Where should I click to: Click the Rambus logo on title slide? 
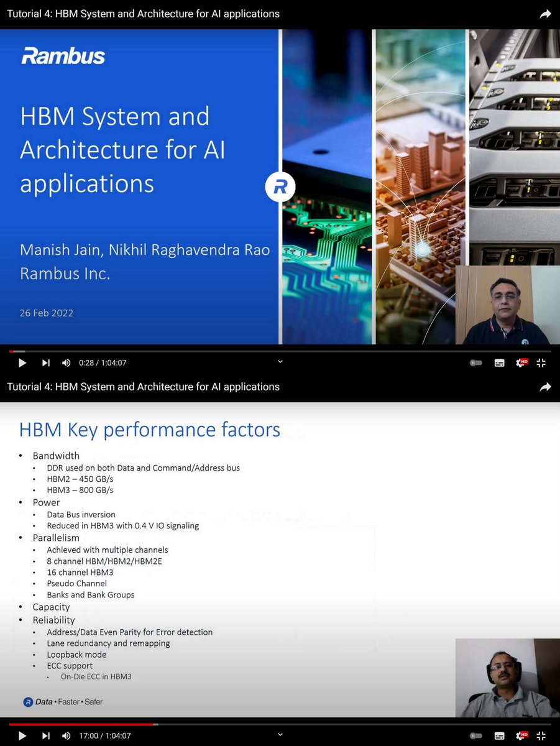point(63,56)
